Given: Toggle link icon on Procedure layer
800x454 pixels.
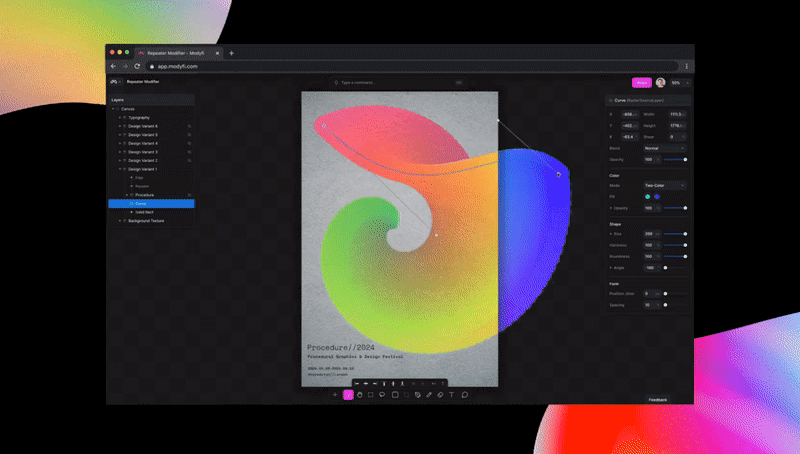Looking at the screenshot, I should [x=189, y=195].
